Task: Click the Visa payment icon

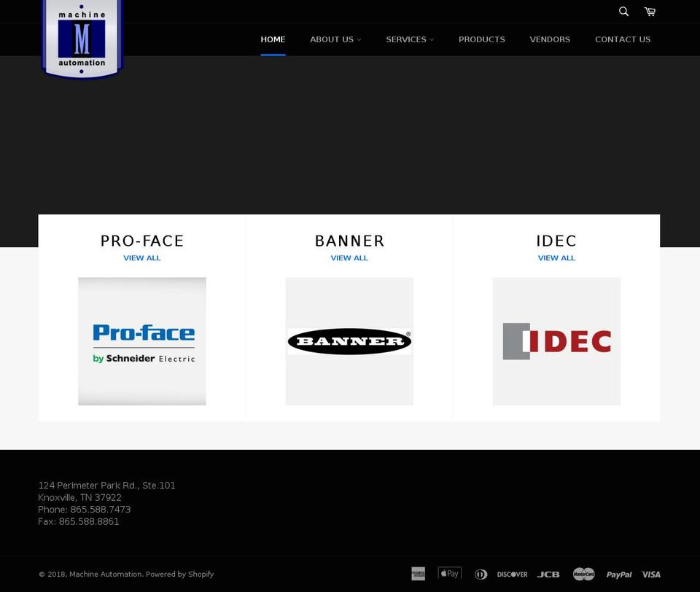Action: (651, 575)
